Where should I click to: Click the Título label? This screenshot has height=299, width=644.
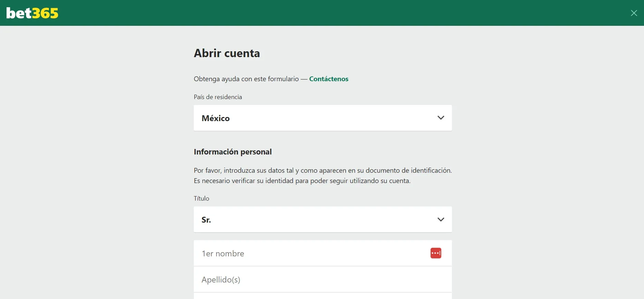click(x=201, y=199)
